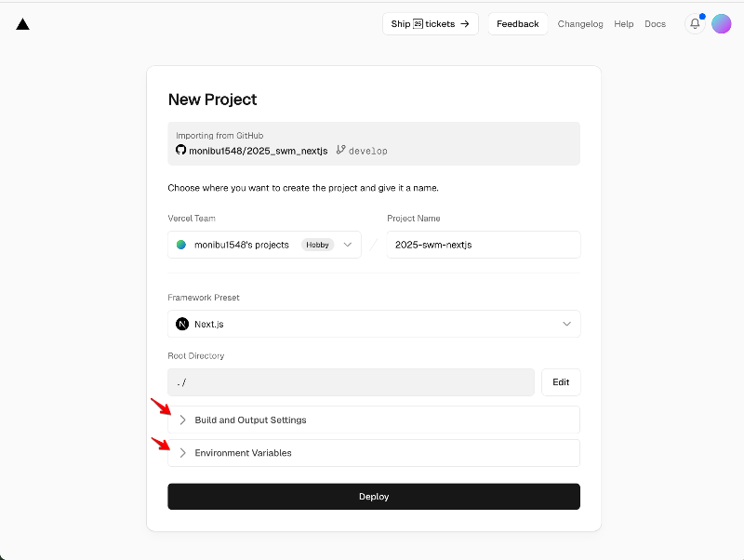Open the Docs link
The width and height of the screenshot is (744, 560).
(655, 24)
